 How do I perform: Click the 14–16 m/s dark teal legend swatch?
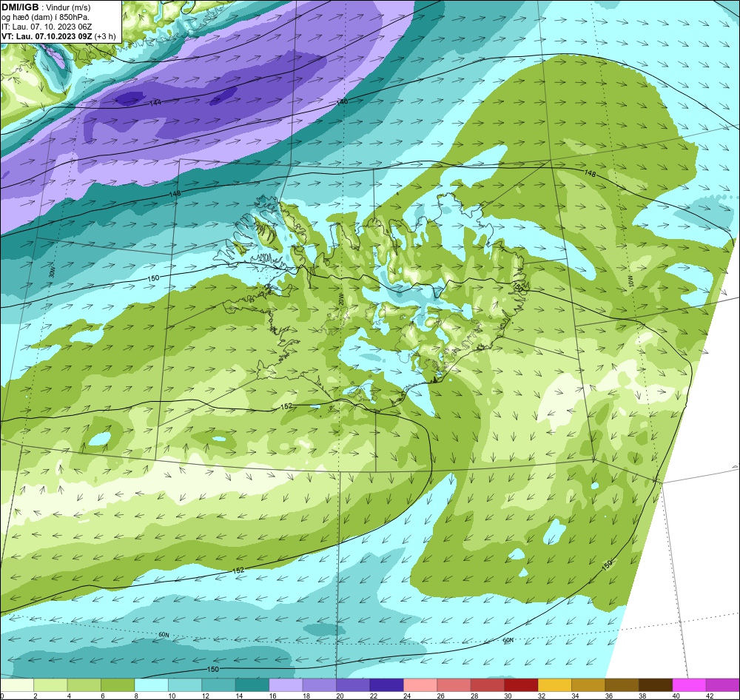(252, 685)
